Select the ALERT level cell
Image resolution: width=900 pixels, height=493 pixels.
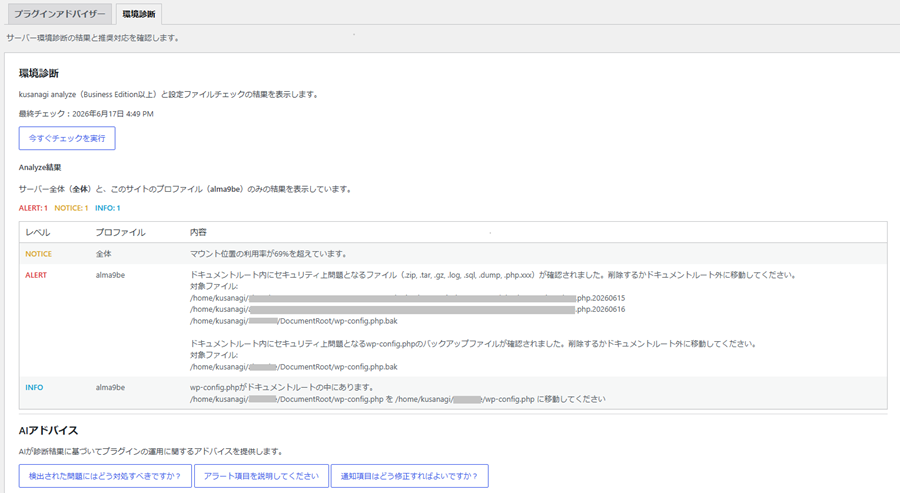click(x=36, y=275)
